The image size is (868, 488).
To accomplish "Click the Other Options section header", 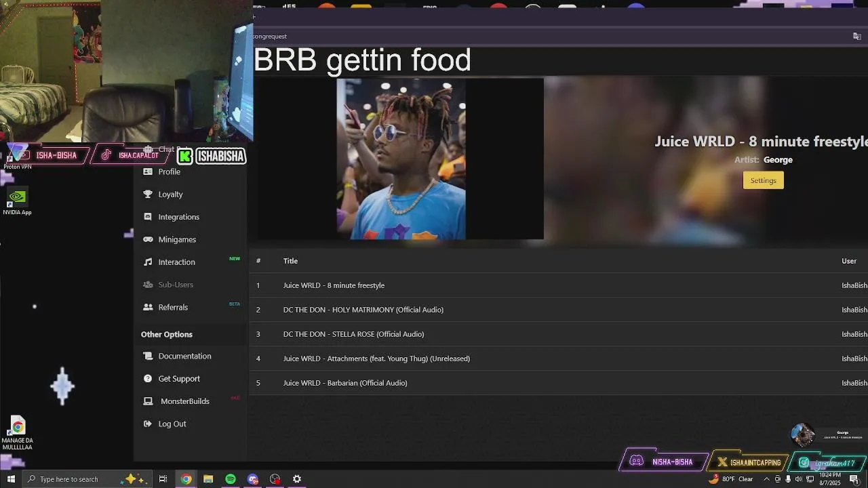I will pyautogui.click(x=167, y=334).
